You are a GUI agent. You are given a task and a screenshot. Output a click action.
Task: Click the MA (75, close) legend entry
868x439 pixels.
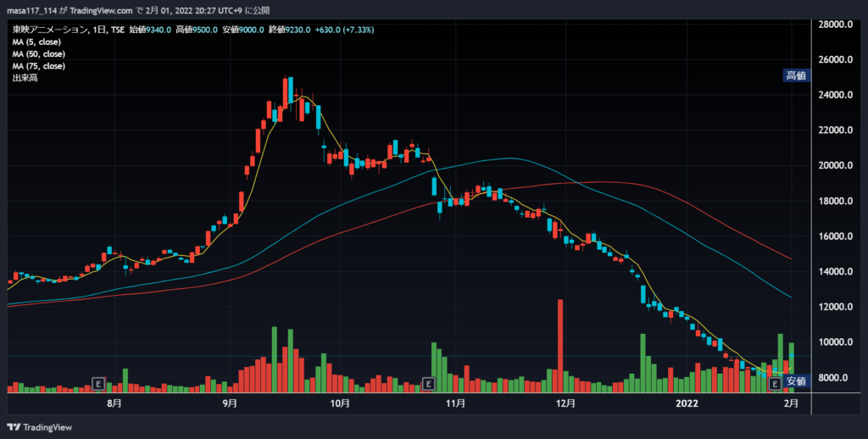coord(39,66)
